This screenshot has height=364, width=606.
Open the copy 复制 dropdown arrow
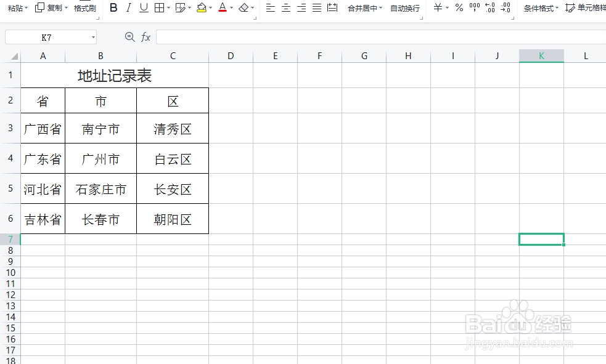pyautogui.click(x=66, y=8)
